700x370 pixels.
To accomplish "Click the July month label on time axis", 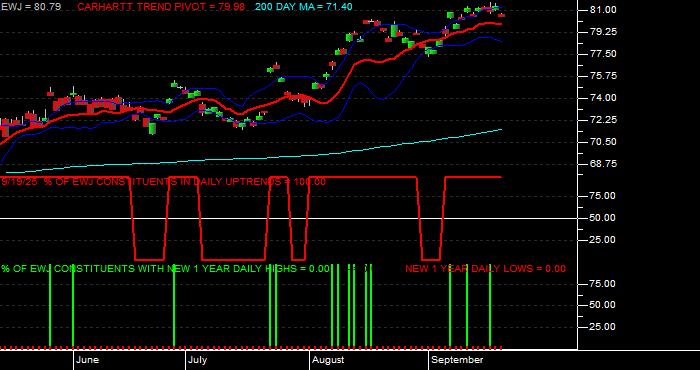I will tap(197, 360).
